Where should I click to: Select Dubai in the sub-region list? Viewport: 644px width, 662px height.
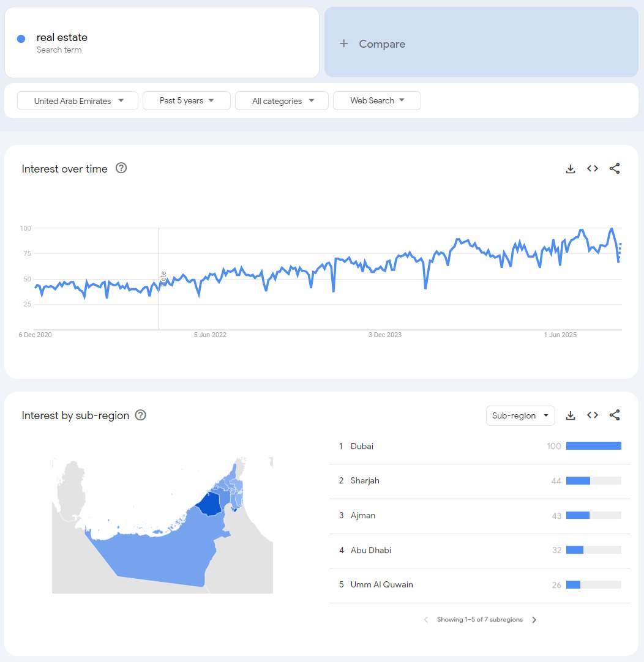pos(362,447)
